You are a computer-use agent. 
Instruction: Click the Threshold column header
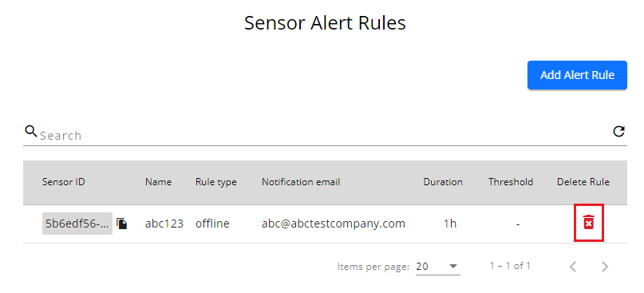pyautogui.click(x=511, y=182)
